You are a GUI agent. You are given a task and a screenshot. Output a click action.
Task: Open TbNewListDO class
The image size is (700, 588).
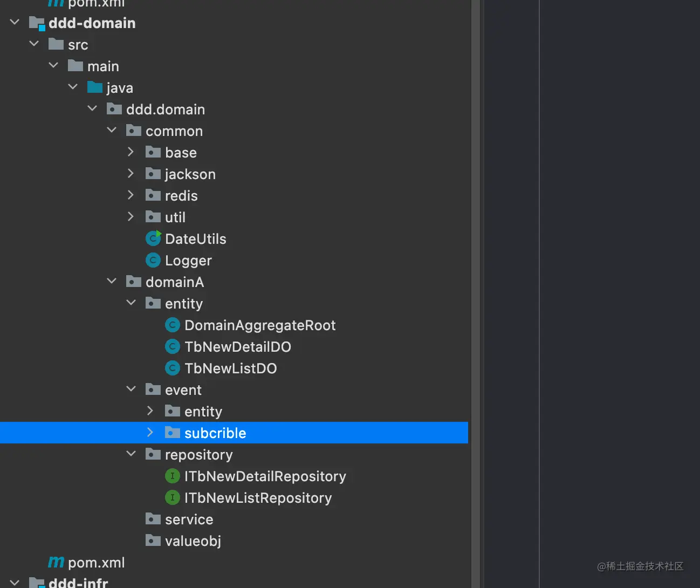point(231,368)
